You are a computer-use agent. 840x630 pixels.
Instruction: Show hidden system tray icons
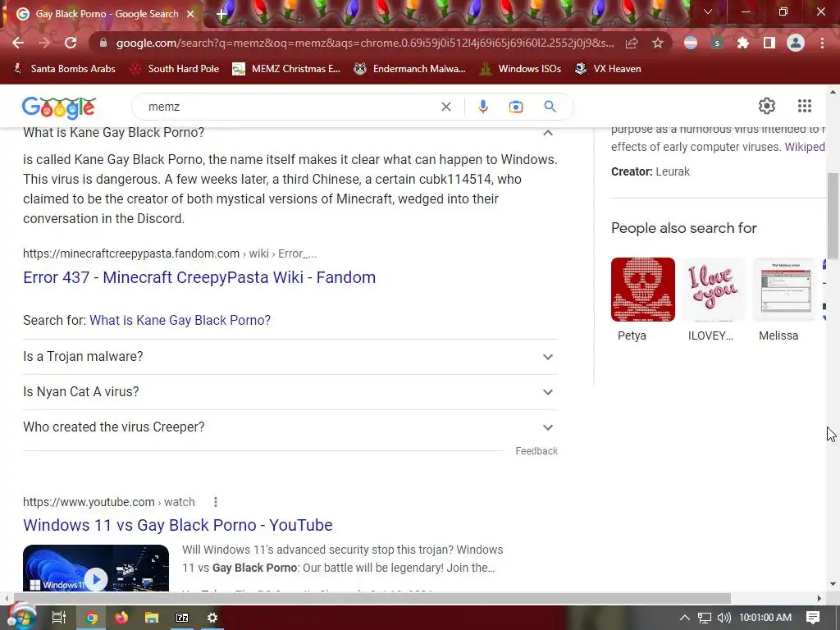685,618
